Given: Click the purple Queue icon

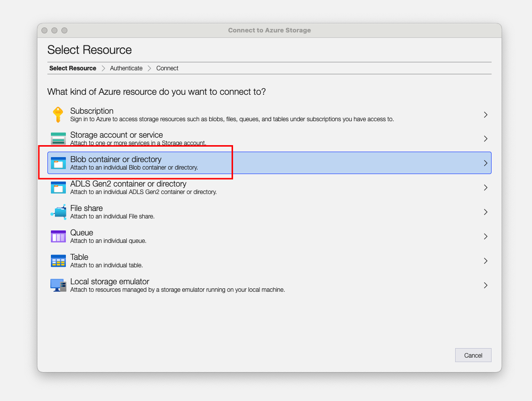Looking at the screenshot, I should (58, 236).
